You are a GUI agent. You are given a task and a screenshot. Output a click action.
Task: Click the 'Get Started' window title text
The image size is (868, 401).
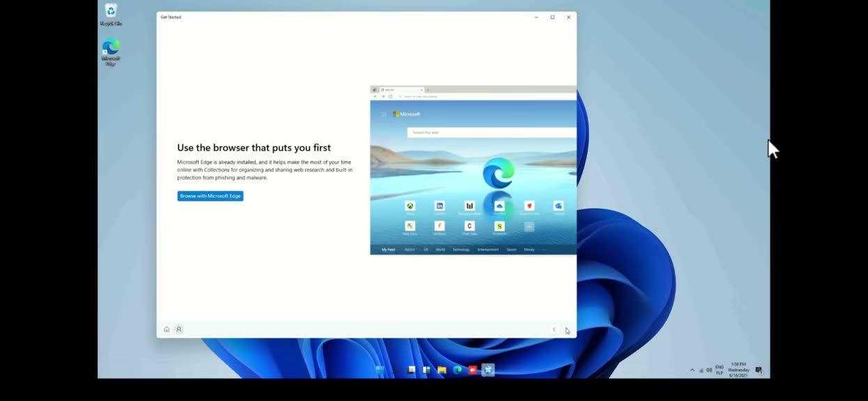171,17
